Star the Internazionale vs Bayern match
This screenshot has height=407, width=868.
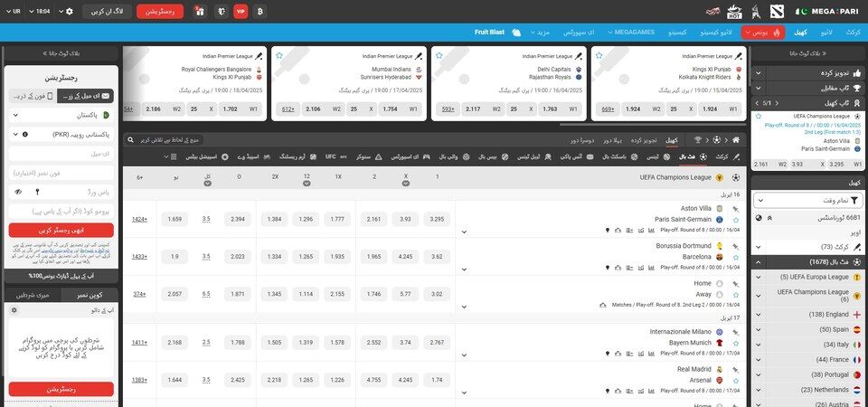(x=736, y=344)
